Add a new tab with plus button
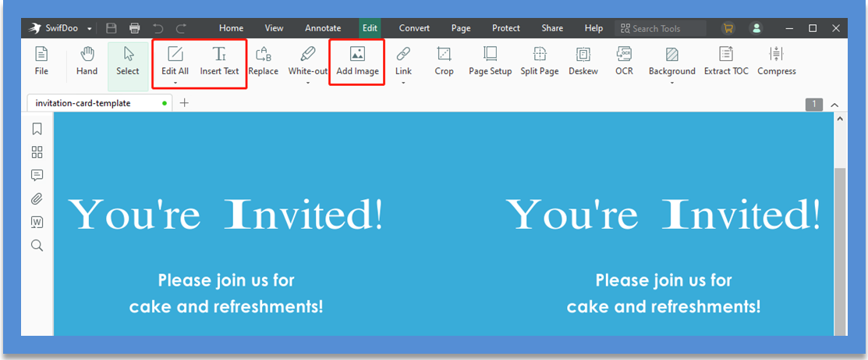 point(184,102)
